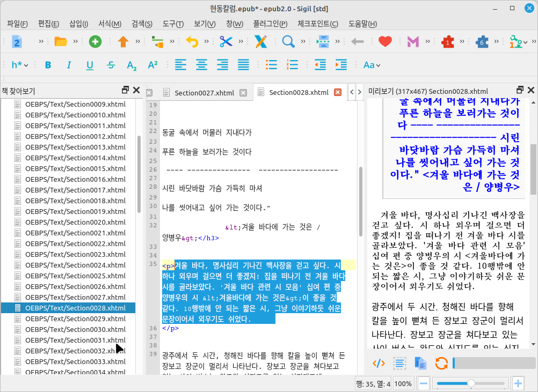Viewport: 538px width, 392px height.
Task: Click the red heart Donate icon
Action: 385,42
